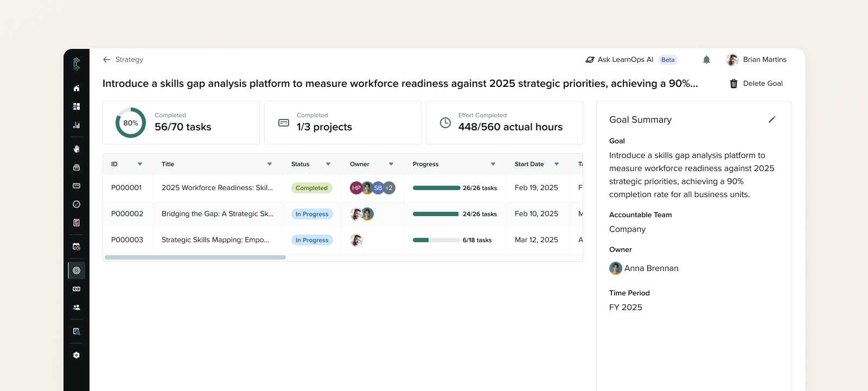
Task: Click the Completed status badge
Action: point(312,188)
